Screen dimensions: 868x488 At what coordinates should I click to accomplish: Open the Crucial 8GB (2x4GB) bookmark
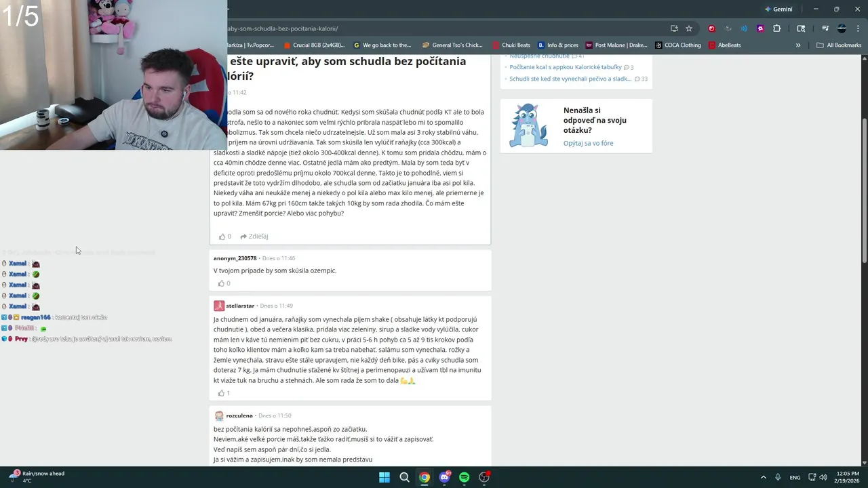click(314, 45)
